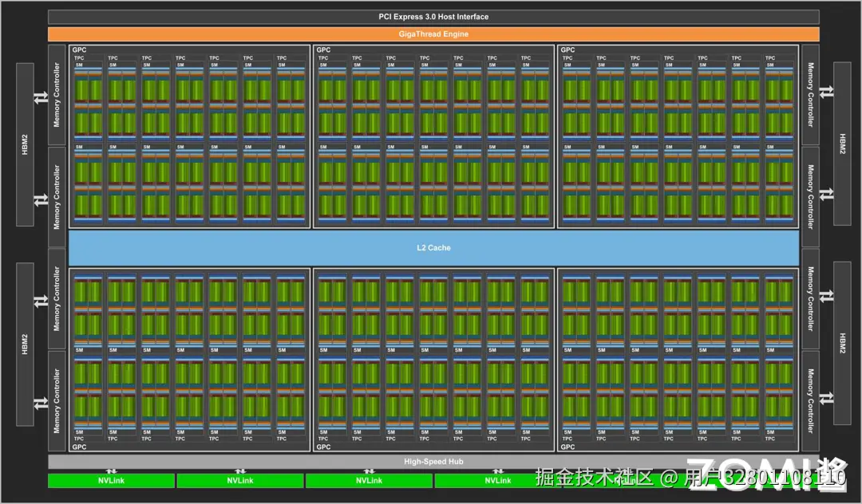Click the second NVLink block from left
The image size is (862, 504).
239,481
